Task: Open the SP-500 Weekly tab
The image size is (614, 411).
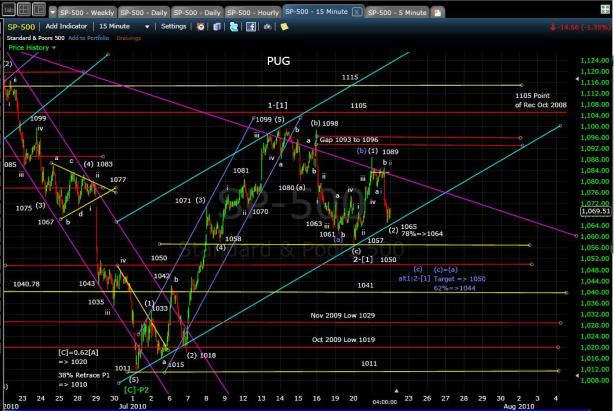Action: coord(87,13)
